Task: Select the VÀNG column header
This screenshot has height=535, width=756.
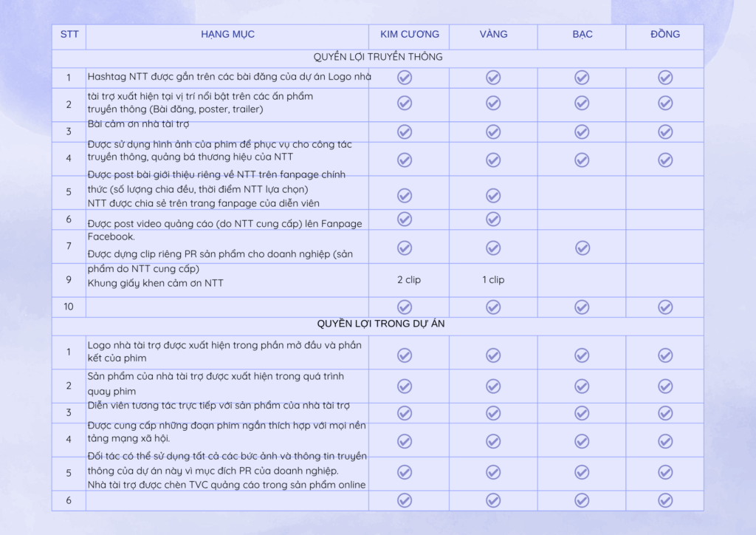Action: pyautogui.click(x=493, y=35)
